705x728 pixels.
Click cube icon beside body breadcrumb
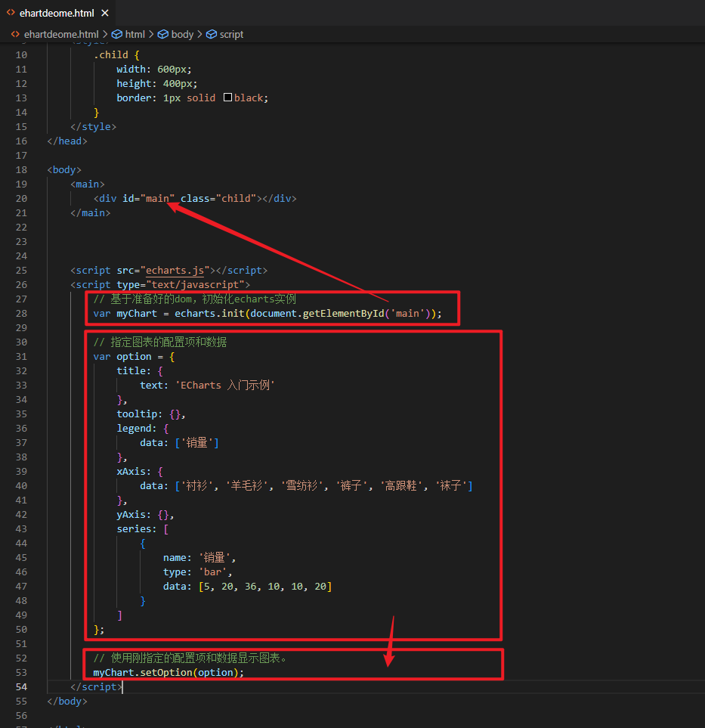[x=163, y=34]
